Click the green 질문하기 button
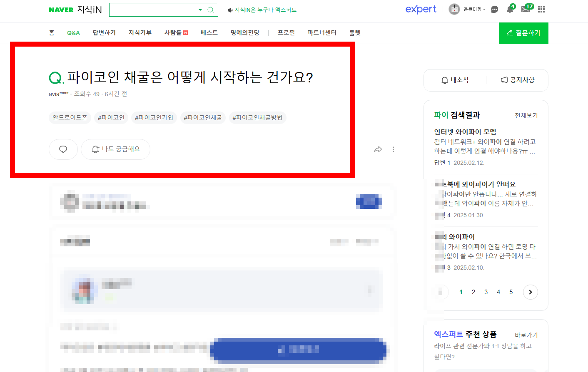 coord(523,33)
